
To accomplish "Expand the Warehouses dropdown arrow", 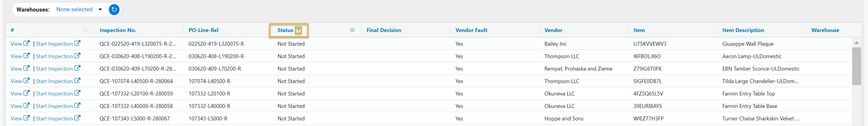I will [100, 9].
